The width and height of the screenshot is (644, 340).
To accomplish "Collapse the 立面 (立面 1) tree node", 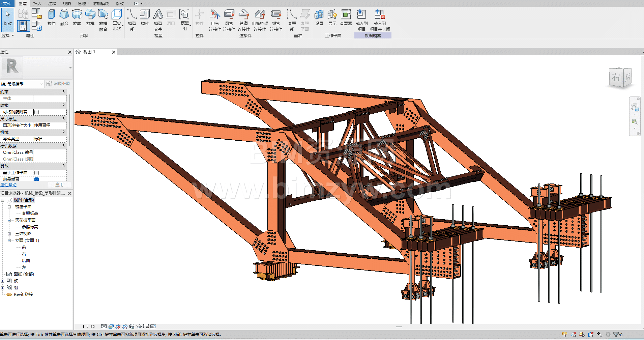I will 9,240.
